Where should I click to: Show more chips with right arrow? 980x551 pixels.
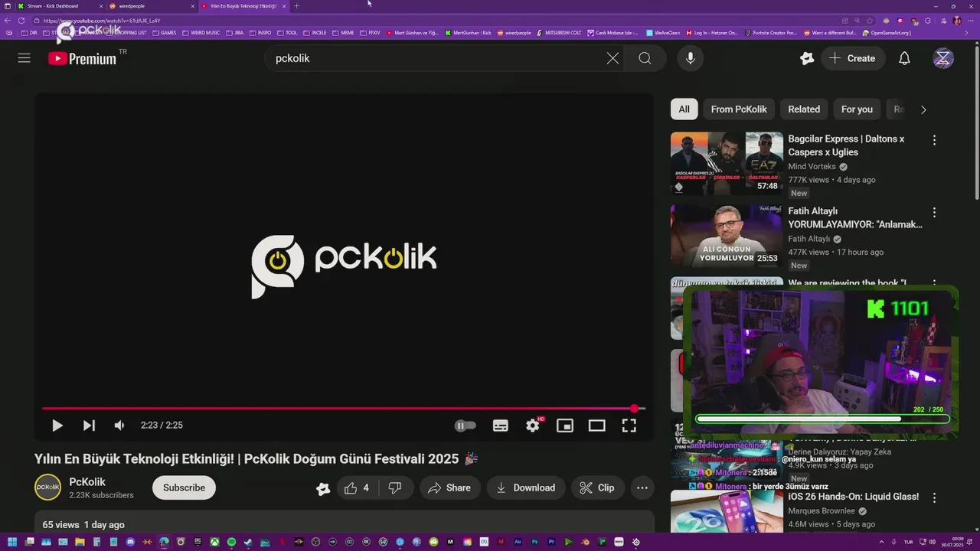(923, 109)
